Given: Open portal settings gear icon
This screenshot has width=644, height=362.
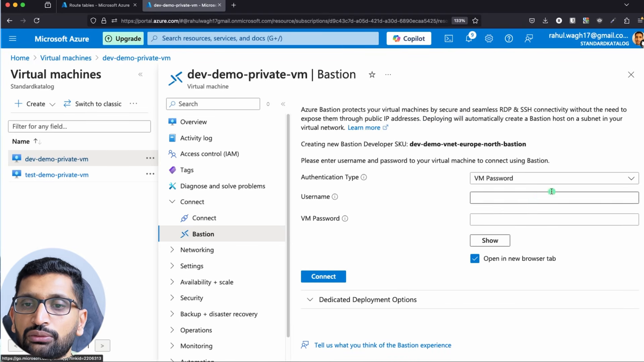Looking at the screenshot, I should 489,39.
